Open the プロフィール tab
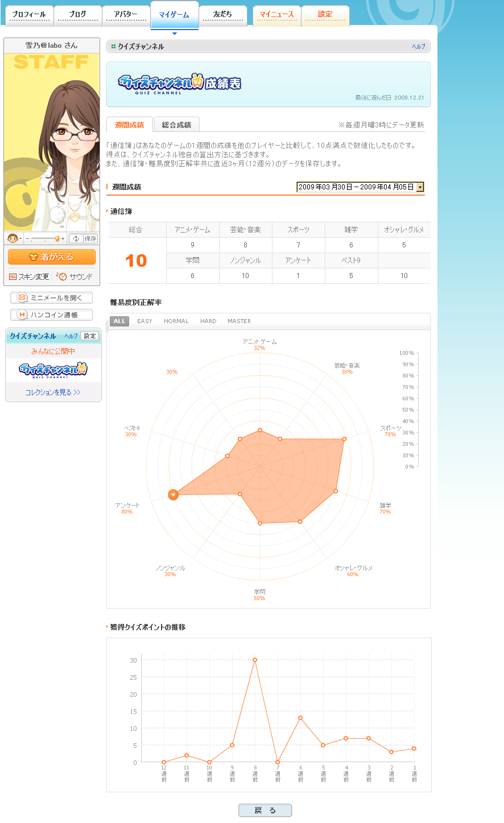This screenshot has width=504, height=823. pyautogui.click(x=29, y=15)
